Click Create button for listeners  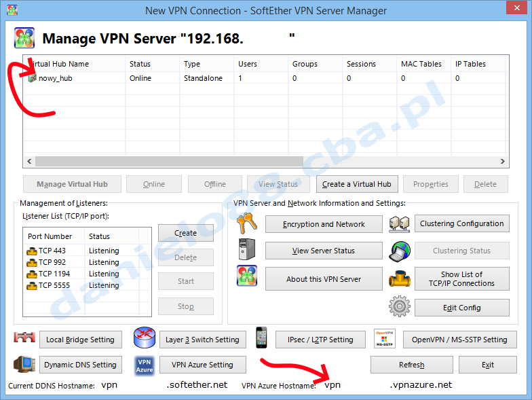point(186,233)
